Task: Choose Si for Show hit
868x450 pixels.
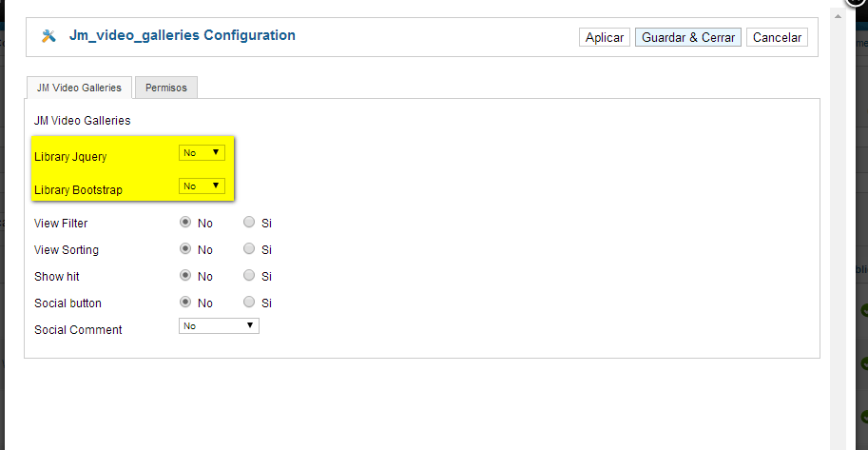Action: (x=249, y=276)
